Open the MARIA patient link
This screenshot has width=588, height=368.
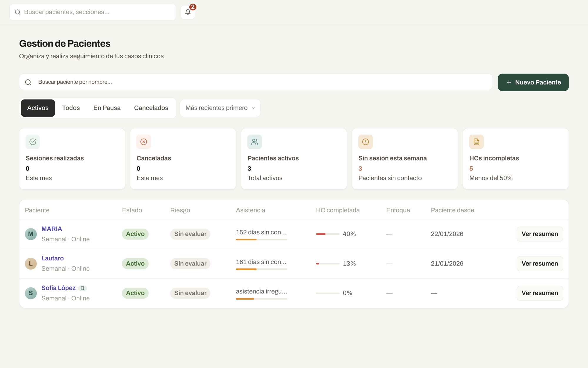(52, 229)
